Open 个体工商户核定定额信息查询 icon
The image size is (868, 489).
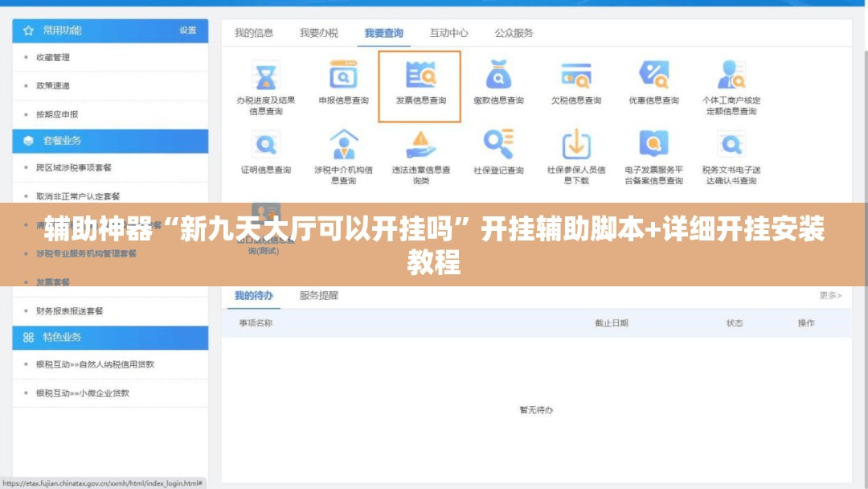click(x=731, y=75)
